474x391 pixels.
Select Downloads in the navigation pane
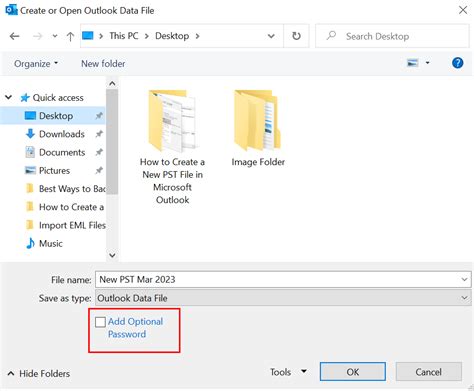[62, 134]
